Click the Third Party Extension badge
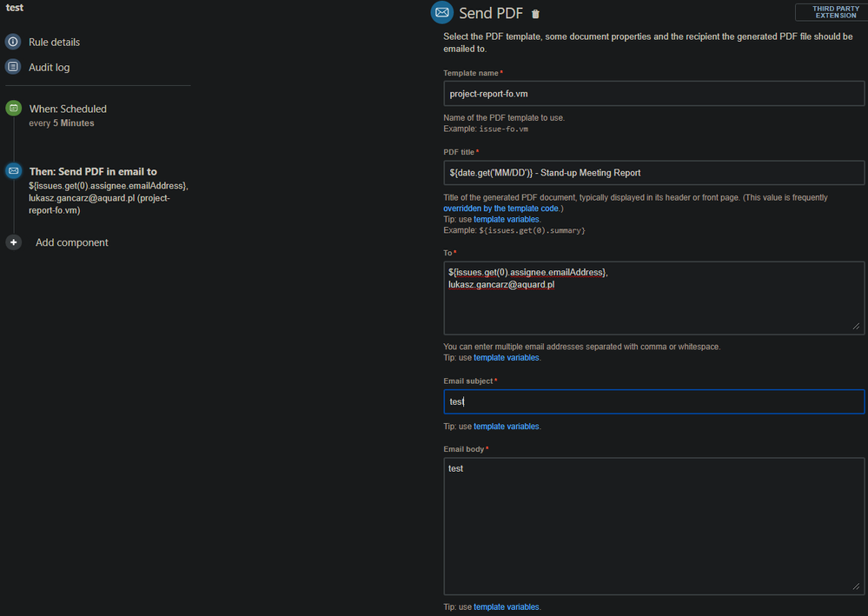868x616 pixels. [832, 12]
